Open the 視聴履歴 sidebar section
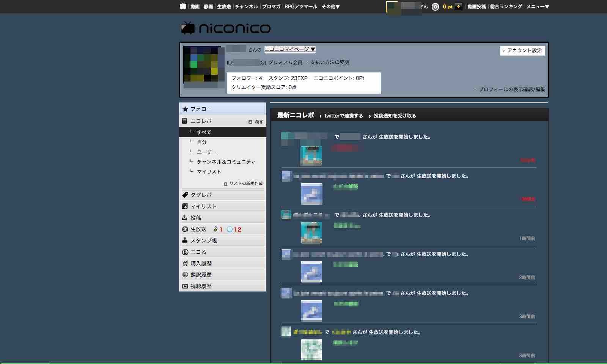The width and height of the screenshot is (607, 364). click(x=223, y=286)
